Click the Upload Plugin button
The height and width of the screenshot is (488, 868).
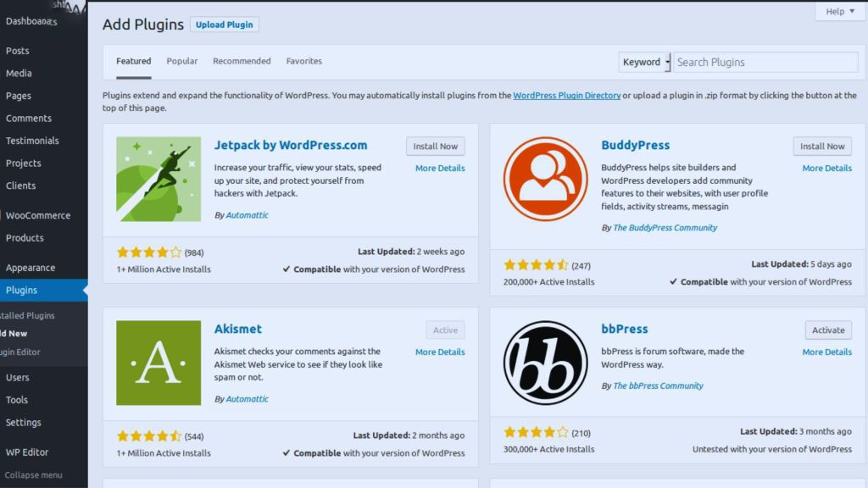pos(224,25)
